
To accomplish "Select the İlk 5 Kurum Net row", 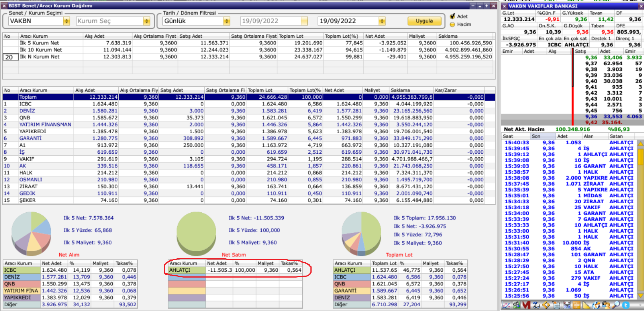I will click(x=248, y=43).
